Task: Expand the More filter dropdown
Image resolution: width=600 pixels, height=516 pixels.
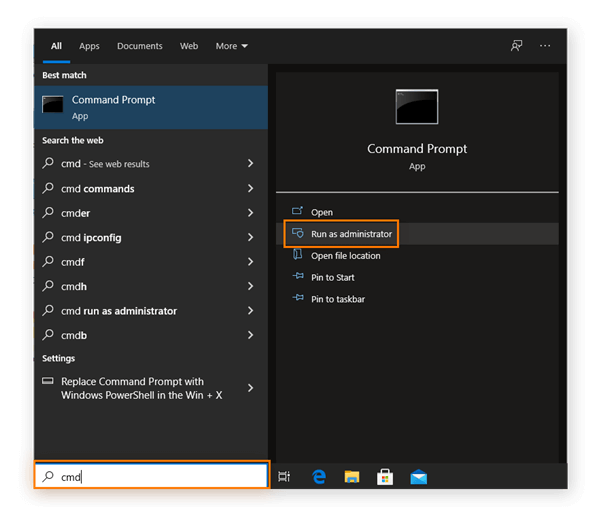Action: 231,46
